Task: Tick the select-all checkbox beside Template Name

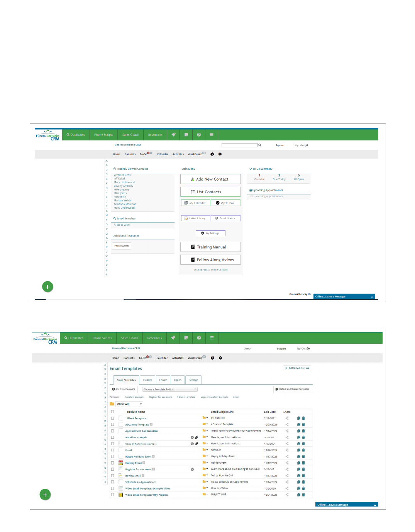Action: click(x=113, y=412)
